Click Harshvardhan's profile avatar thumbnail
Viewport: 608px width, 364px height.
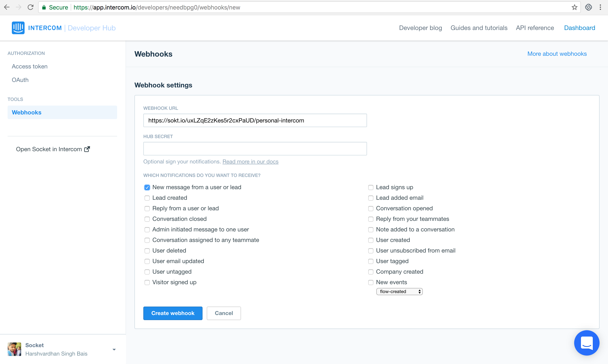pos(14,349)
